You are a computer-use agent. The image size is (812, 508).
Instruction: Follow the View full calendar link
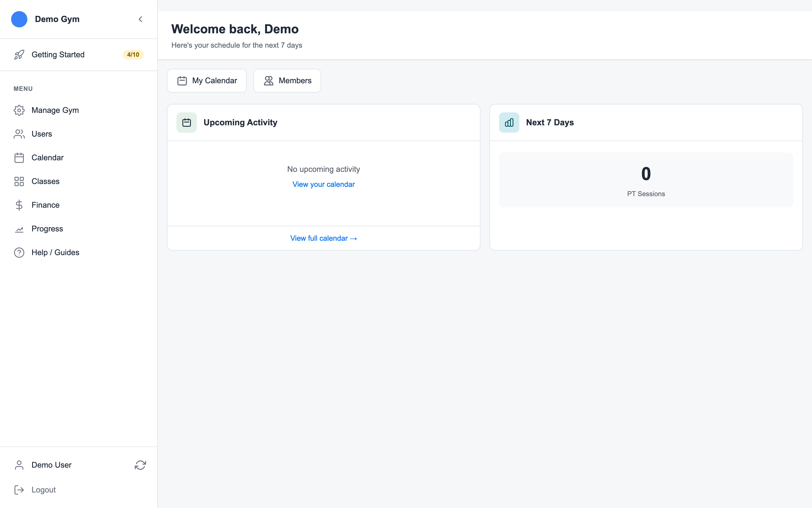(x=323, y=238)
